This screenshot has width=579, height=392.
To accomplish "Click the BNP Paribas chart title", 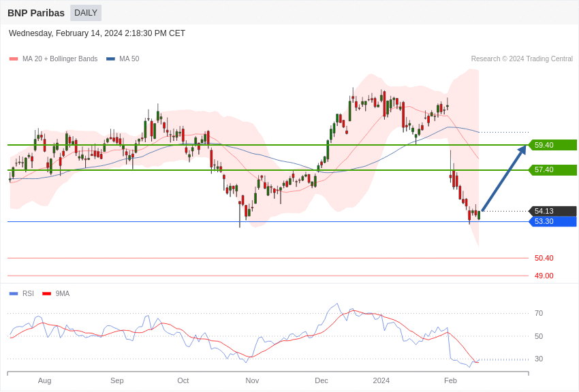I will pyautogui.click(x=36, y=13).
